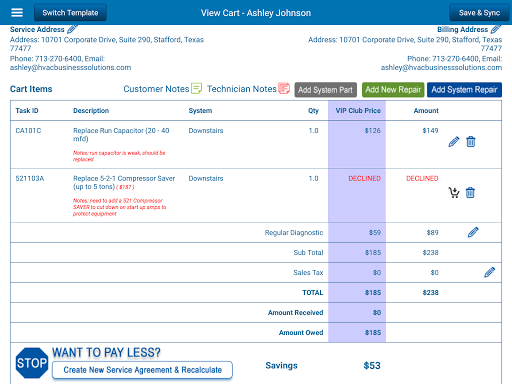
Task: Click the Switch Template button
Action: [70, 13]
